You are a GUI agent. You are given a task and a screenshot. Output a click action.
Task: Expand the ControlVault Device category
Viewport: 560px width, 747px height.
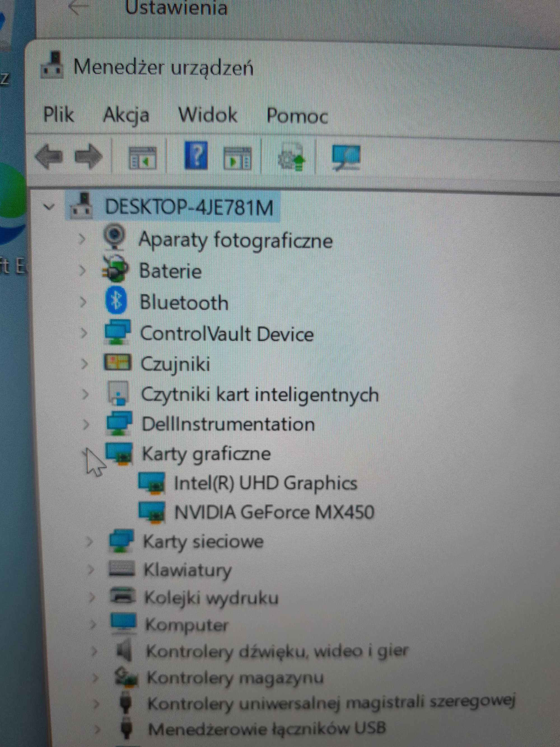click(84, 333)
